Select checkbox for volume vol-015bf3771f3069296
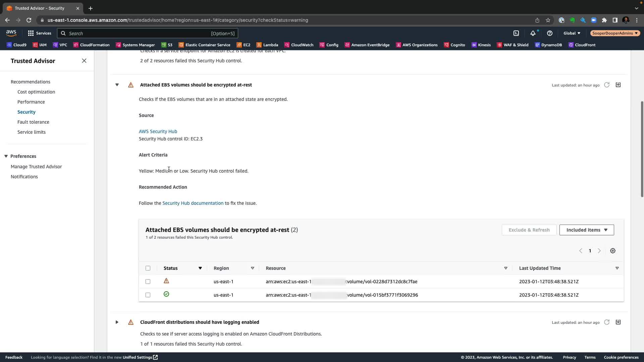 click(x=148, y=295)
